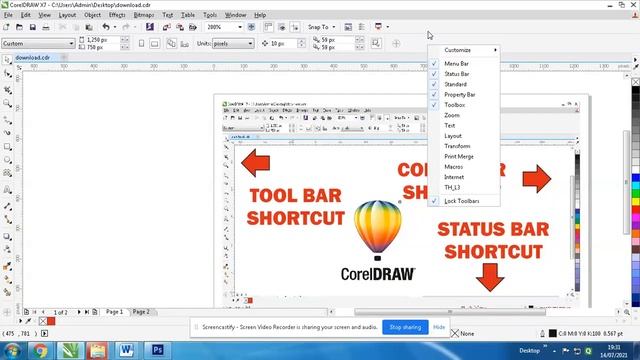The height and width of the screenshot is (360, 640).
Task: Select the download.cdr document tab
Action: (x=32, y=58)
